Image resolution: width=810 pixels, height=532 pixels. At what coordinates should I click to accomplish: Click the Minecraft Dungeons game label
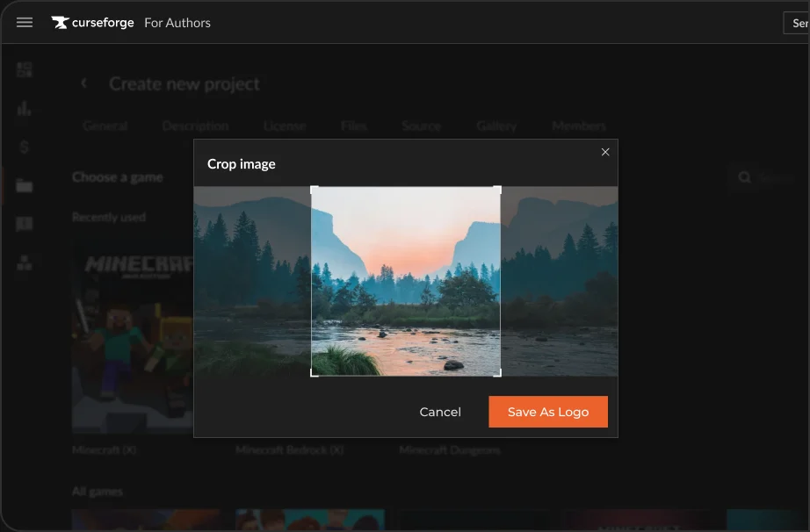tap(450, 450)
